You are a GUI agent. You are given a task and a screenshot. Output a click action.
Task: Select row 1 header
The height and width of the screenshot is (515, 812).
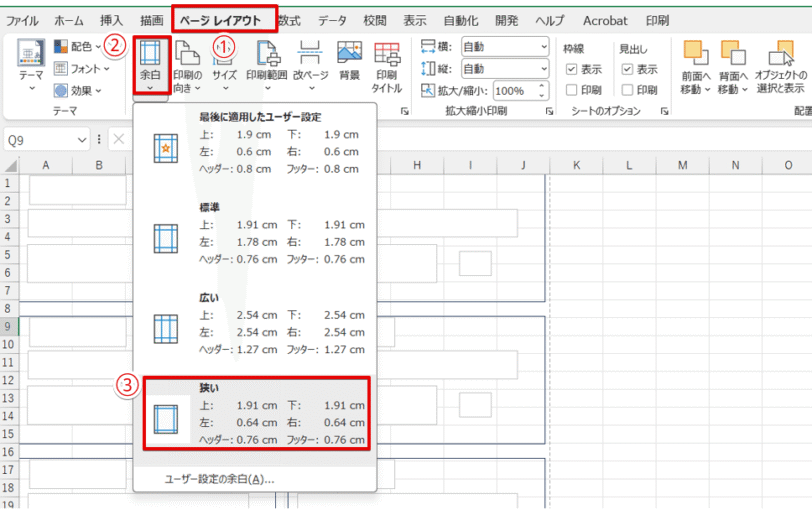click(x=9, y=183)
